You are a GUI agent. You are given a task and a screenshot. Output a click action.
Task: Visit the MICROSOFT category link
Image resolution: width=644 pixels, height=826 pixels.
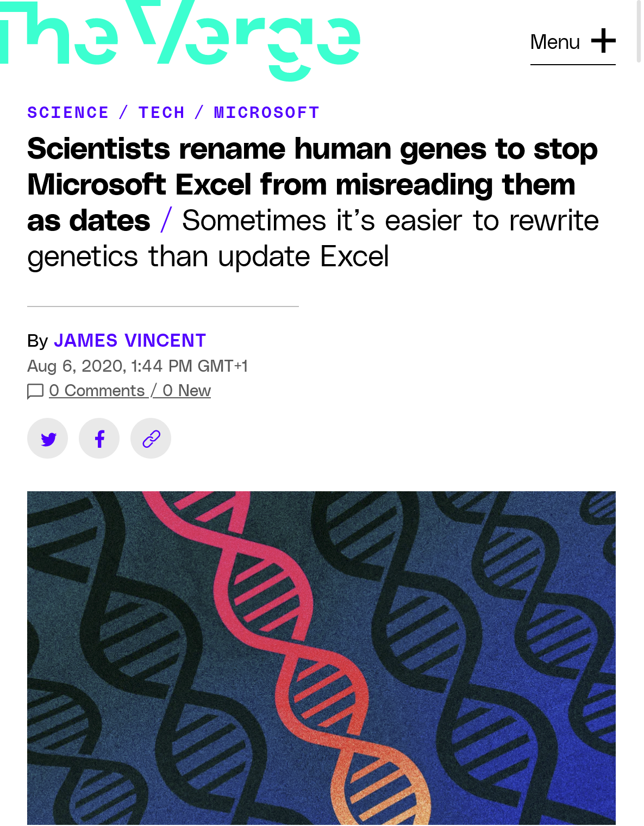point(266,112)
